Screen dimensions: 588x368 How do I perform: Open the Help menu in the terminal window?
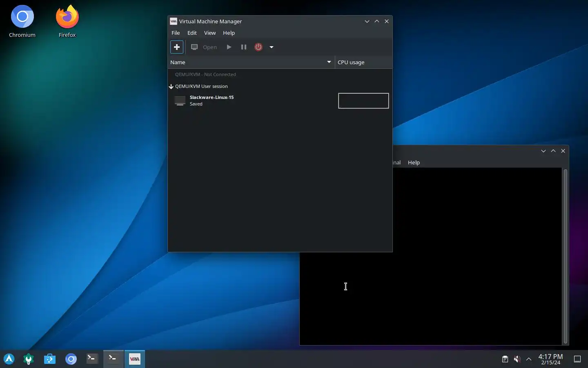pyautogui.click(x=414, y=162)
